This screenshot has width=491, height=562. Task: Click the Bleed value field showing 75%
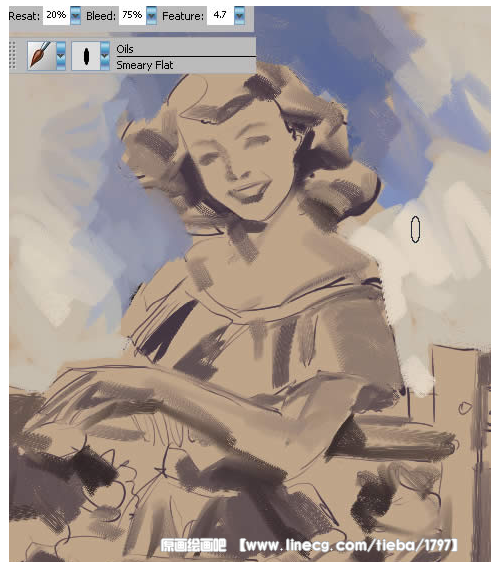point(132,15)
